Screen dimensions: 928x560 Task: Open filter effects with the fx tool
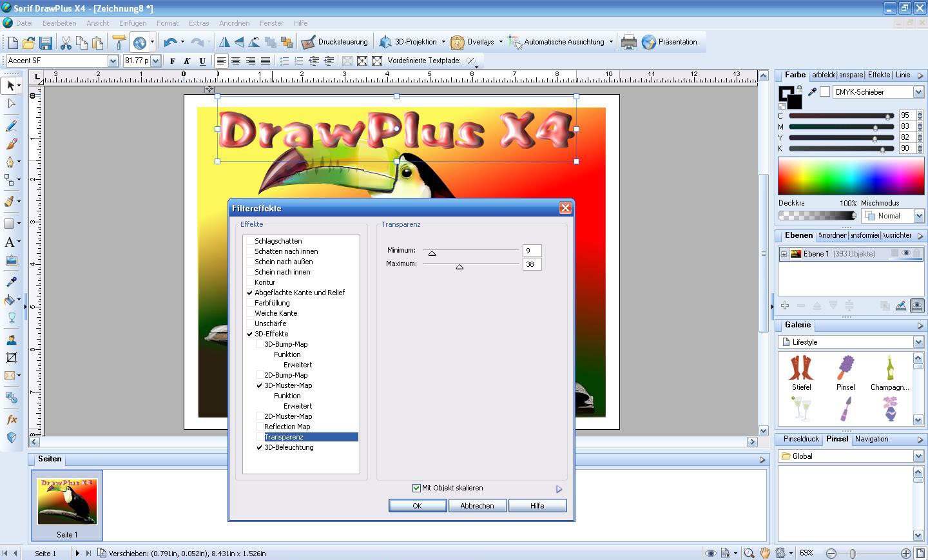[10, 420]
